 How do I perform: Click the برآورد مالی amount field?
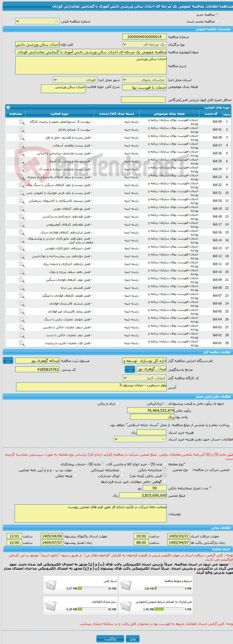tap(151, 411)
